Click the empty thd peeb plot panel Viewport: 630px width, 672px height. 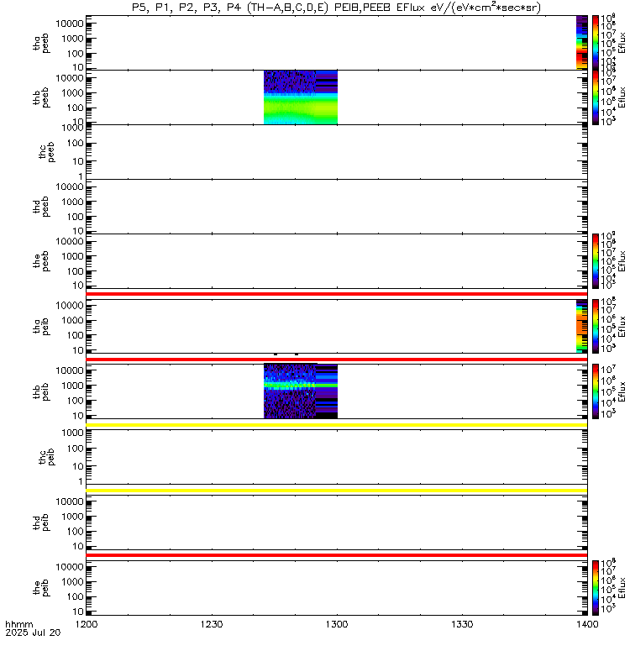337,207
